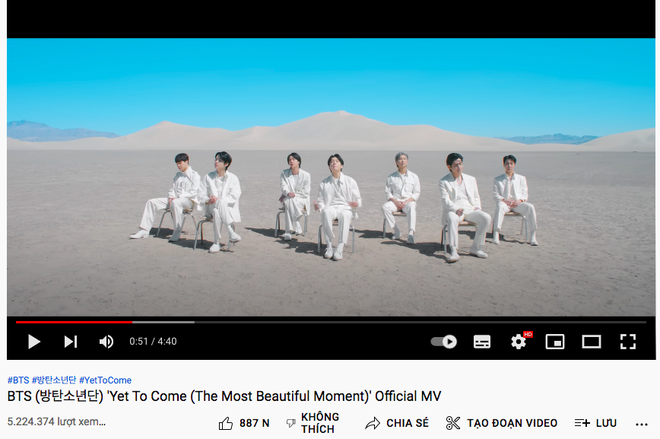Click Tạo đoạn video clip button
The width and height of the screenshot is (660, 439).
[x=501, y=423]
